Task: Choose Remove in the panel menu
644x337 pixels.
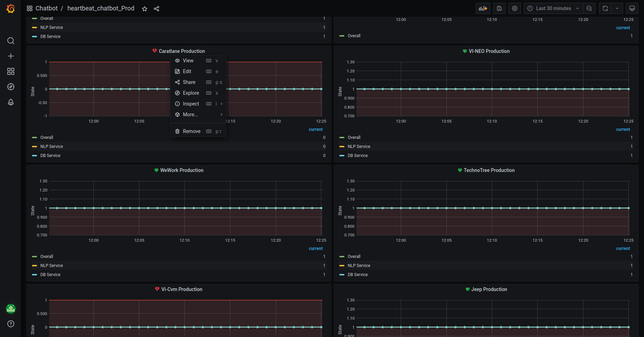Action: pyautogui.click(x=191, y=131)
